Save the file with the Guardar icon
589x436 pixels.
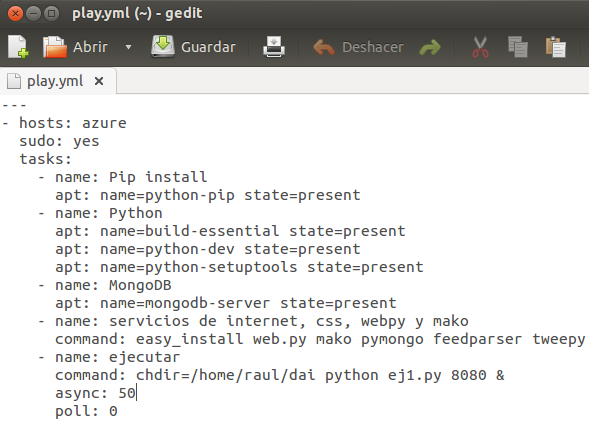[163, 47]
